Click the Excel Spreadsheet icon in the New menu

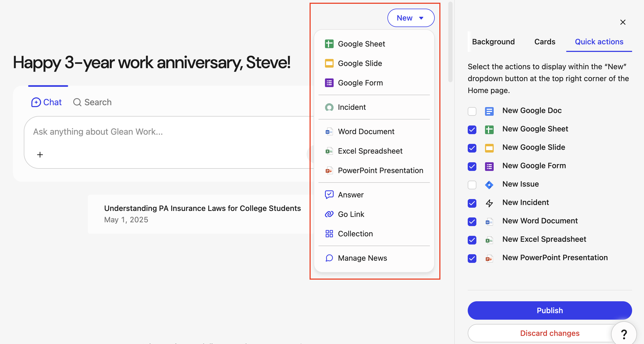(329, 151)
